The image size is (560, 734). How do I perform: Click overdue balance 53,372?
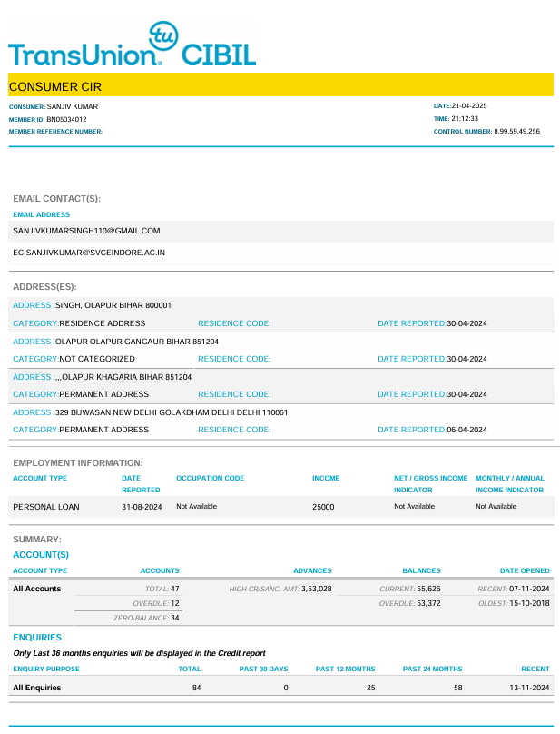428,603
